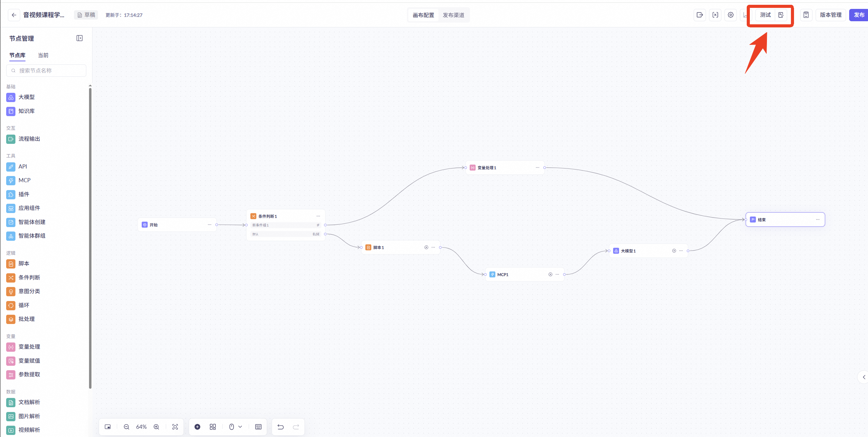868x437 pixels.
Task: Click the 版本管理 button
Action: point(830,15)
